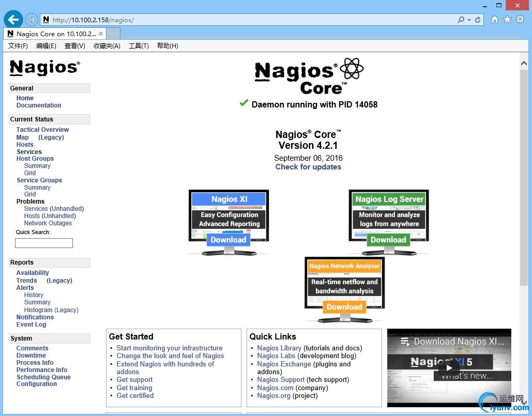Open favorites star icon
This screenshot has height=416, width=532.
click(507, 19)
